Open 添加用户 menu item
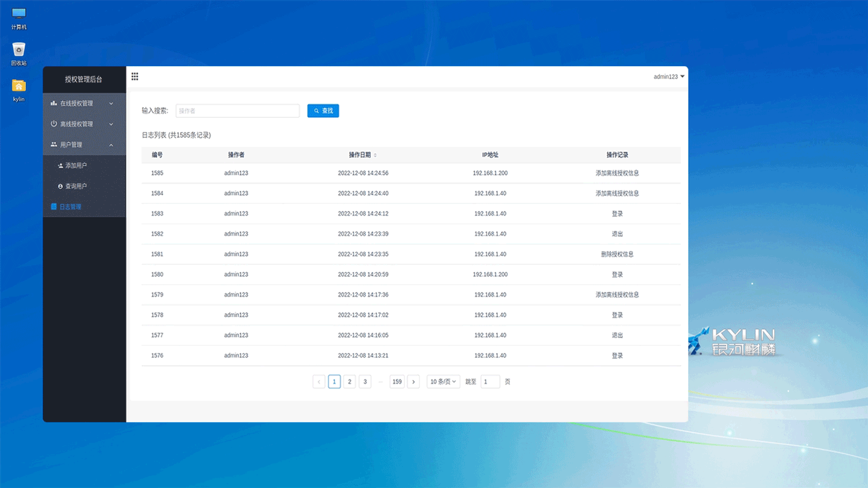868x488 pixels. (x=84, y=165)
